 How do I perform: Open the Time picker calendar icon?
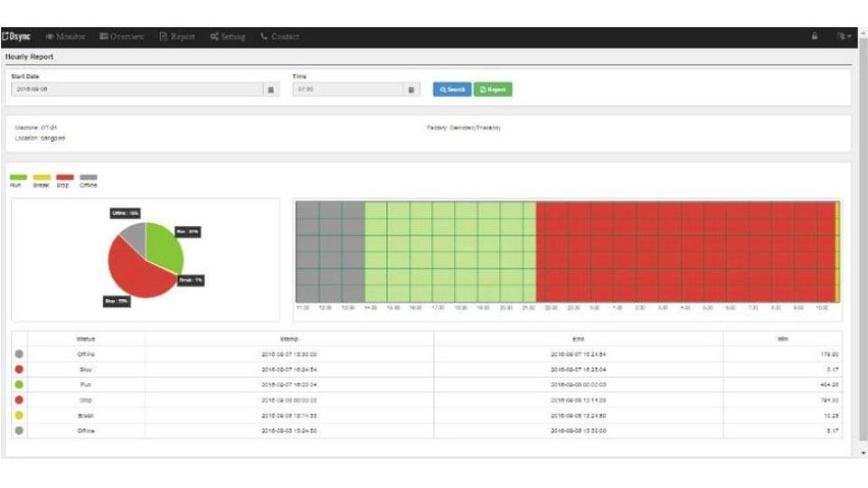point(411,90)
